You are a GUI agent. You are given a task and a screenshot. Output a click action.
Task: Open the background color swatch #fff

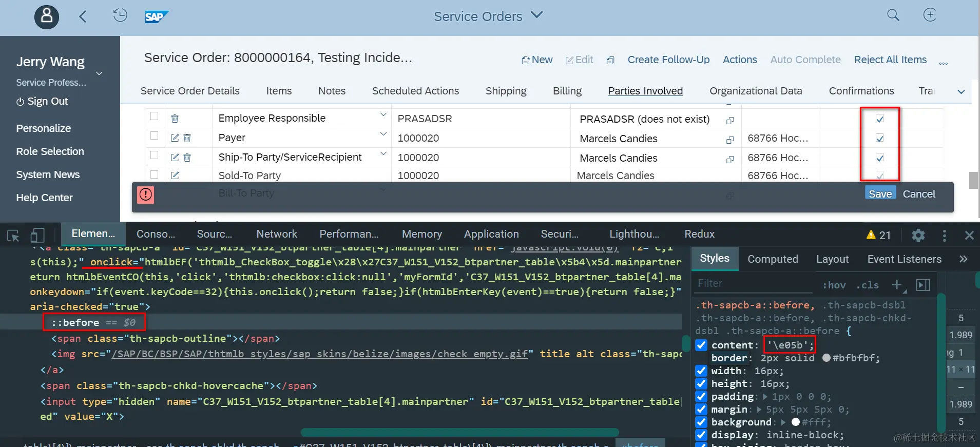coord(796,422)
